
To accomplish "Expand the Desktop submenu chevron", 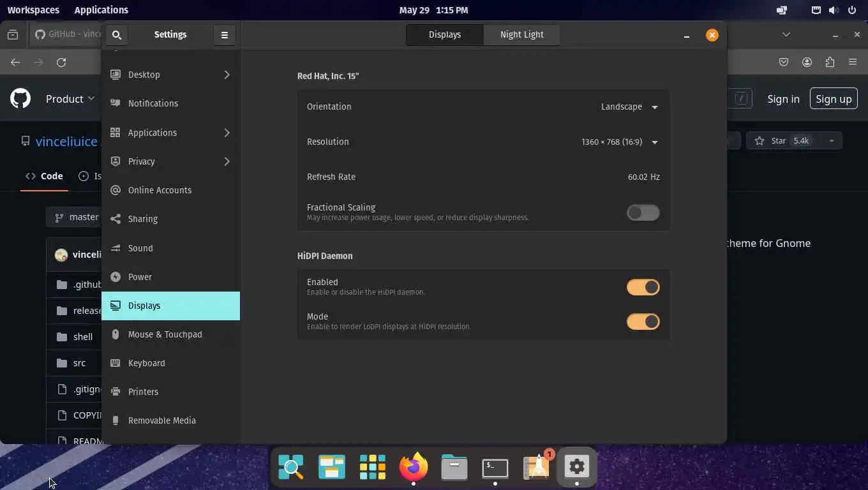I will tap(227, 75).
